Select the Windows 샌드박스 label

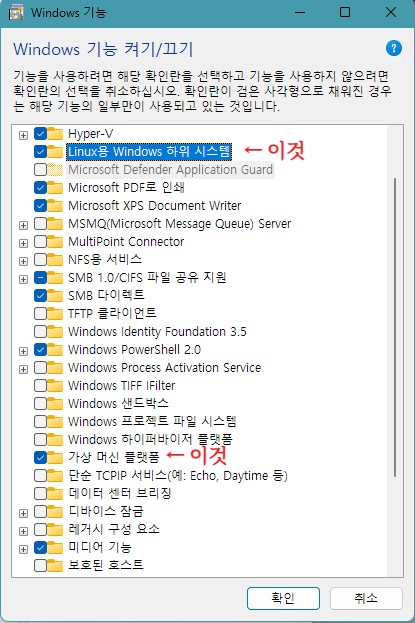click(x=118, y=403)
